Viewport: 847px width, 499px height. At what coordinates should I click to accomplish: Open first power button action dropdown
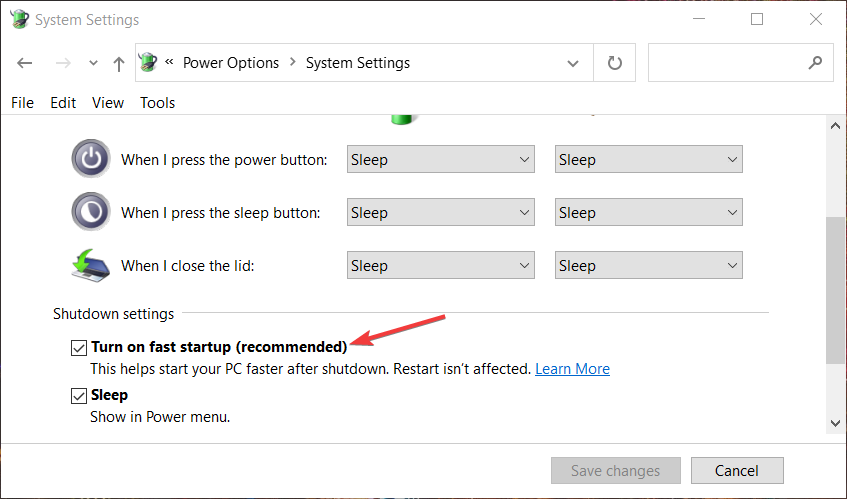(440, 159)
